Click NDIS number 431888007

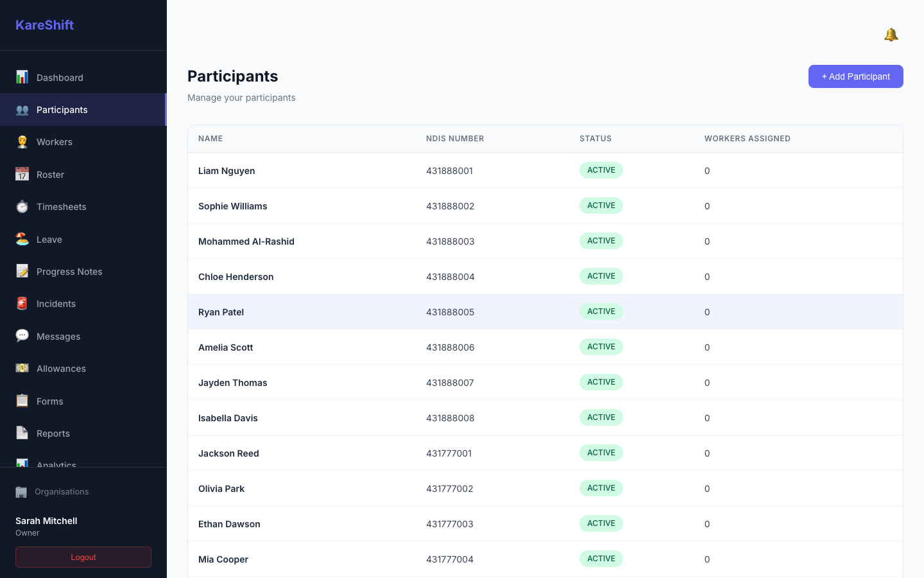point(450,383)
